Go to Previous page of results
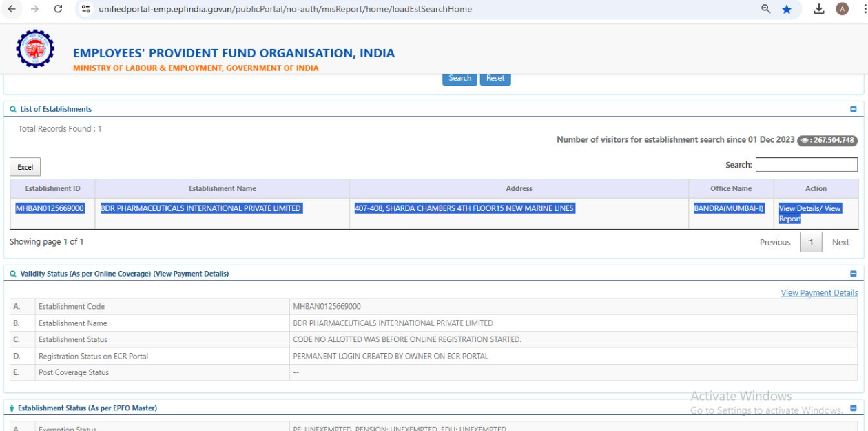Image resolution: width=868 pixels, height=431 pixels. click(775, 242)
